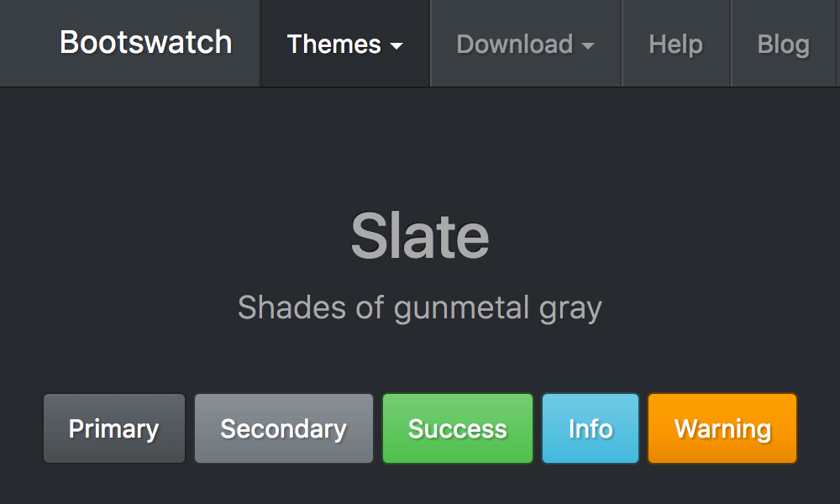
Task: Select the green Success color swatch
Action: pos(457,428)
